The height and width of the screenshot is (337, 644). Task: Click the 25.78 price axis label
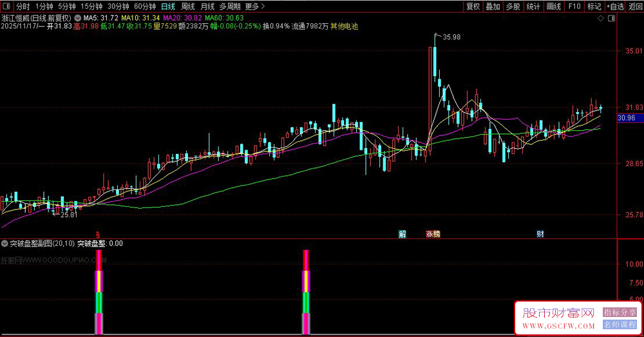point(634,215)
